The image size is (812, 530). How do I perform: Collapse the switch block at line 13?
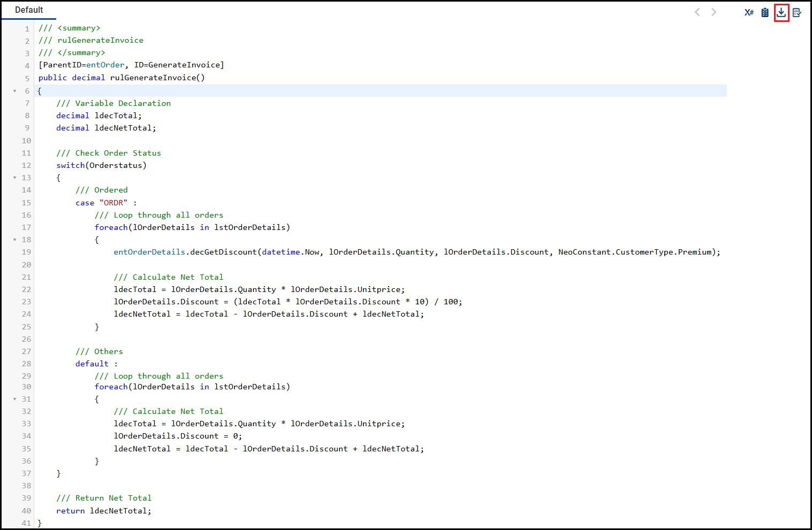[15, 178]
